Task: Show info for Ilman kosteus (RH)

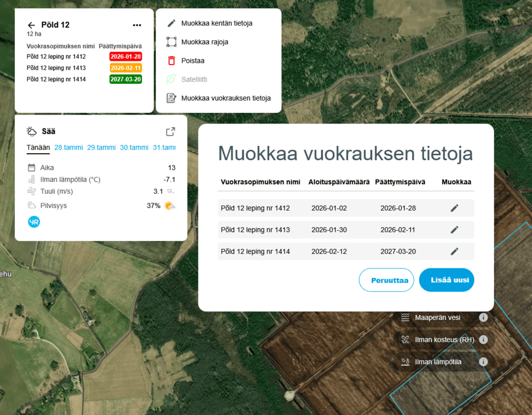Action: 483,340
